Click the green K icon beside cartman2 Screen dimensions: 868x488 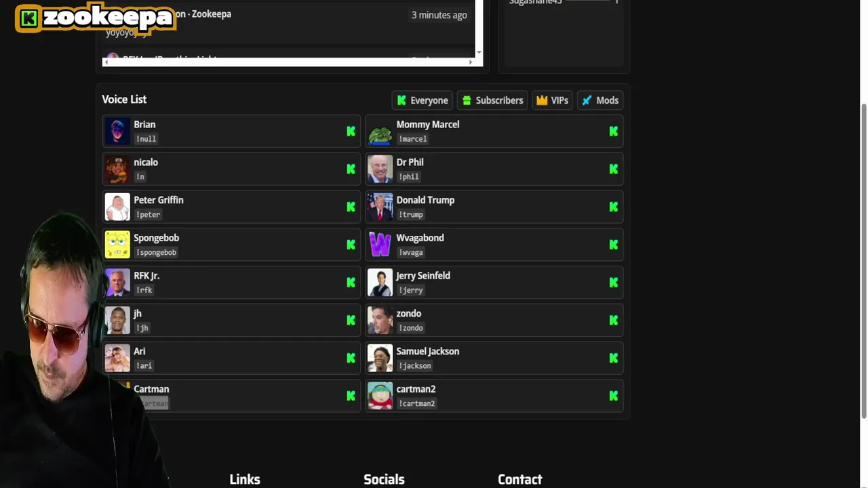tap(613, 396)
